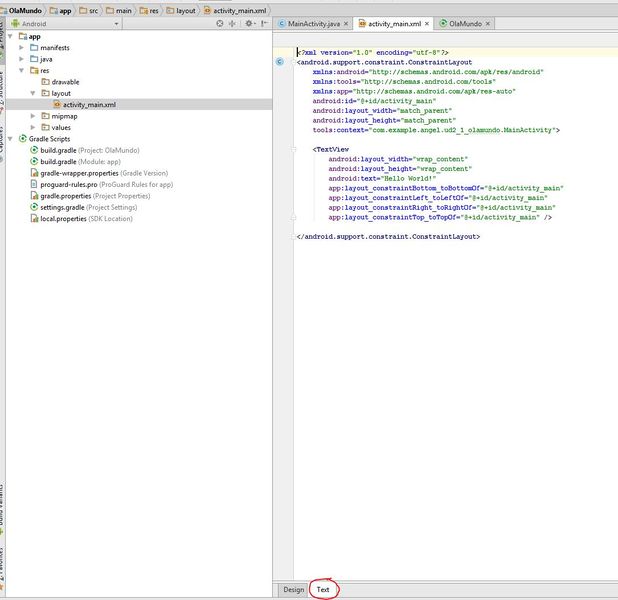Close the activity_main.xml tab
This screenshot has width=618, height=600.
(x=426, y=24)
